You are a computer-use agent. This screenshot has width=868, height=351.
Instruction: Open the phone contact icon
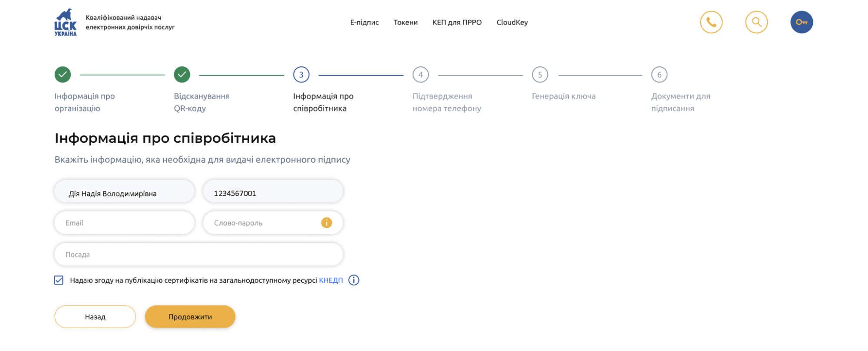(711, 22)
